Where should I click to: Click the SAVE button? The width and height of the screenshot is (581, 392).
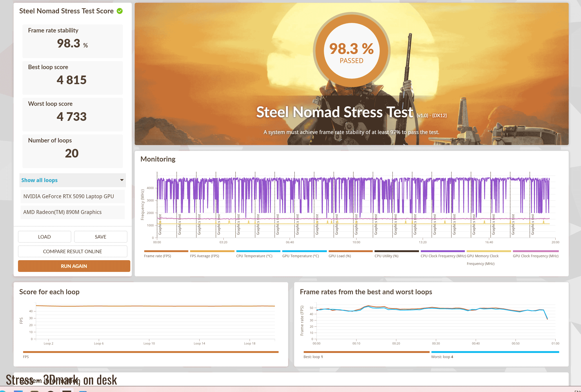pyautogui.click(x=101, y=237)
